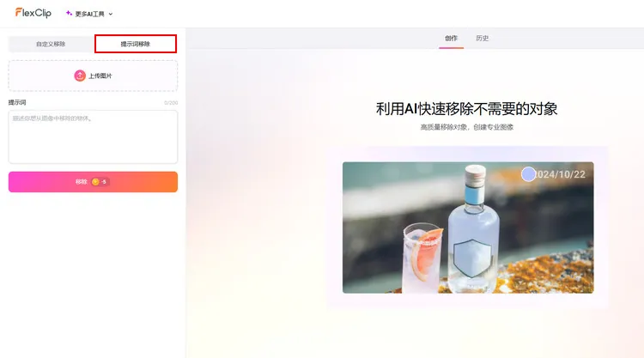Click the sparkle icon beside 更多AI工具
This screenshot has height=358, width=644.
[69, 14]
